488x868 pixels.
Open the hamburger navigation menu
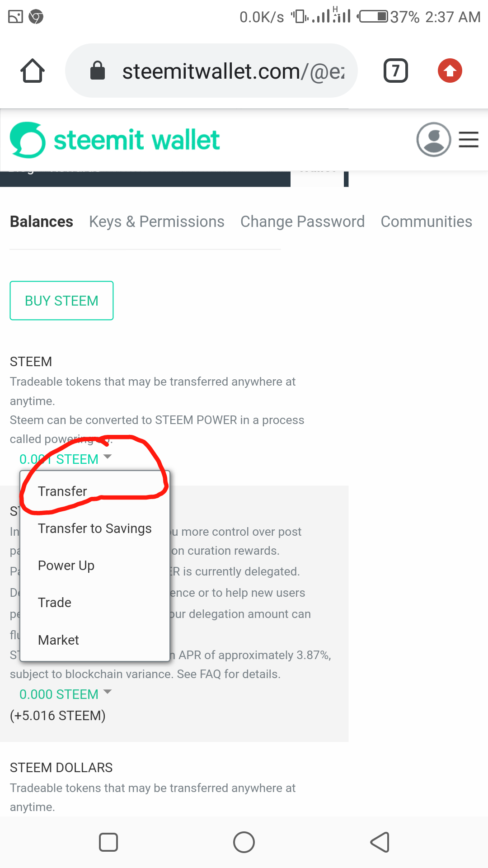click(x=469, y=140)
